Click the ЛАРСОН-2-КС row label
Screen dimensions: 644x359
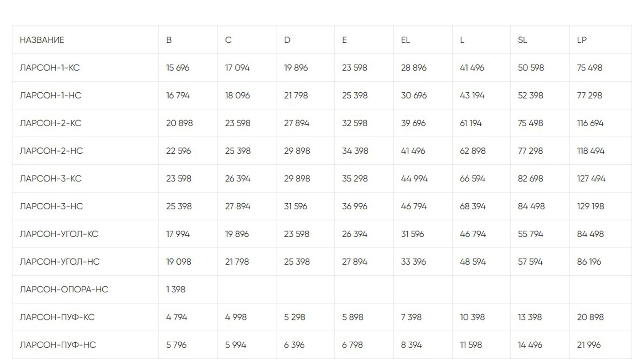pos(51,123)
